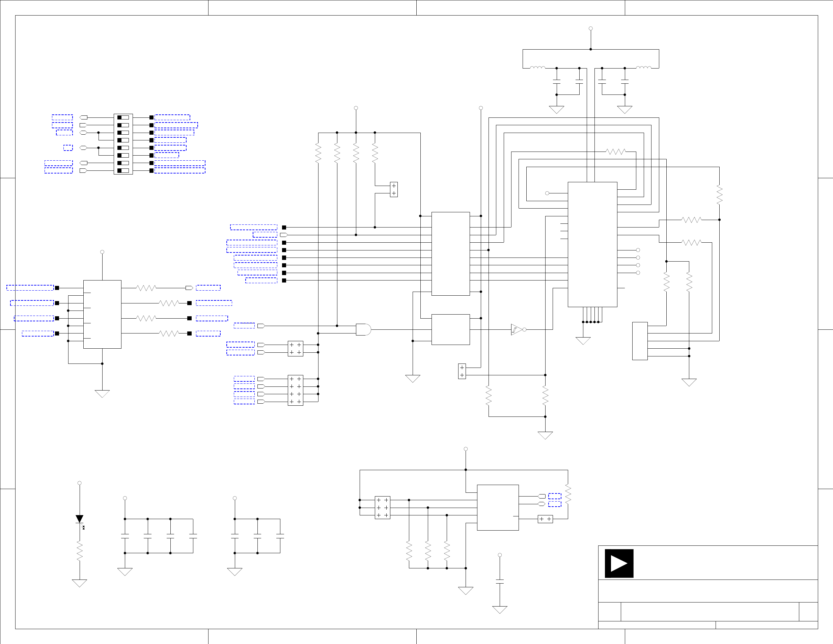Toggle the first (top) DIP switch slider
This screenshot has height=644, width=833.
123,117
